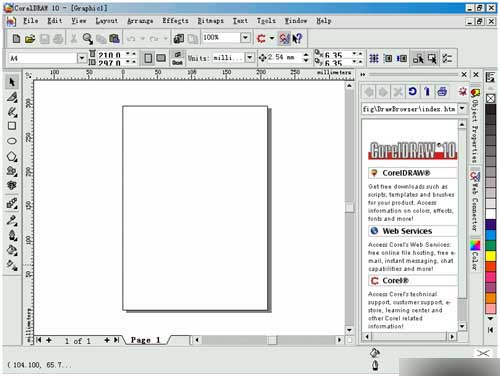Open the zoom level 100% dropdown
The height and width of the screenshot is (376, 500).
245,37
